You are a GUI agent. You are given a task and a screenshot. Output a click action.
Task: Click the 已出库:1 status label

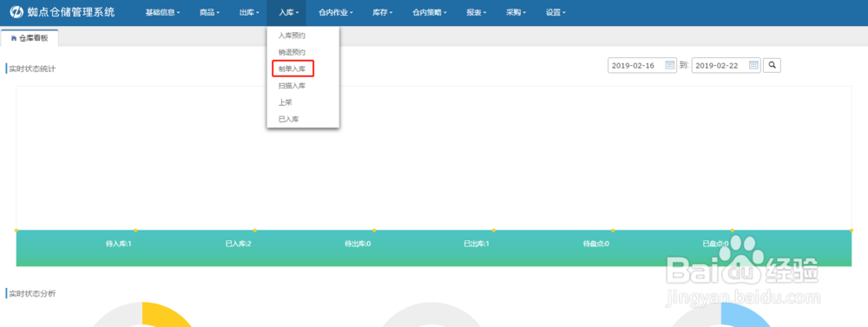[477, 244]
